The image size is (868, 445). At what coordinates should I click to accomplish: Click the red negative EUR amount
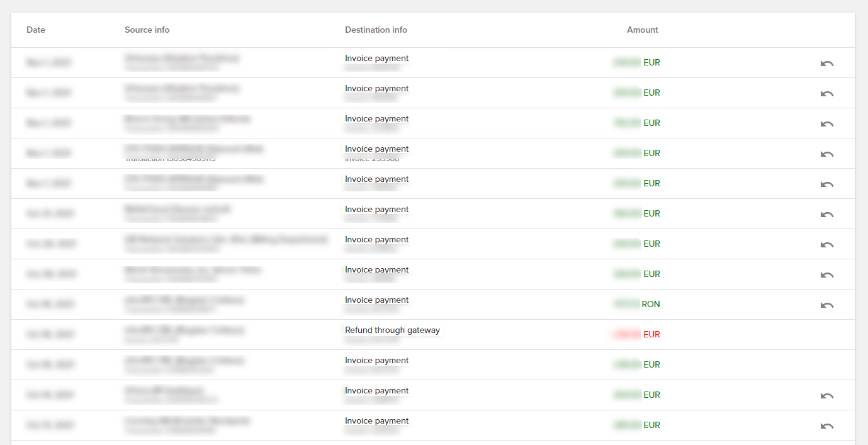(636, 334)
